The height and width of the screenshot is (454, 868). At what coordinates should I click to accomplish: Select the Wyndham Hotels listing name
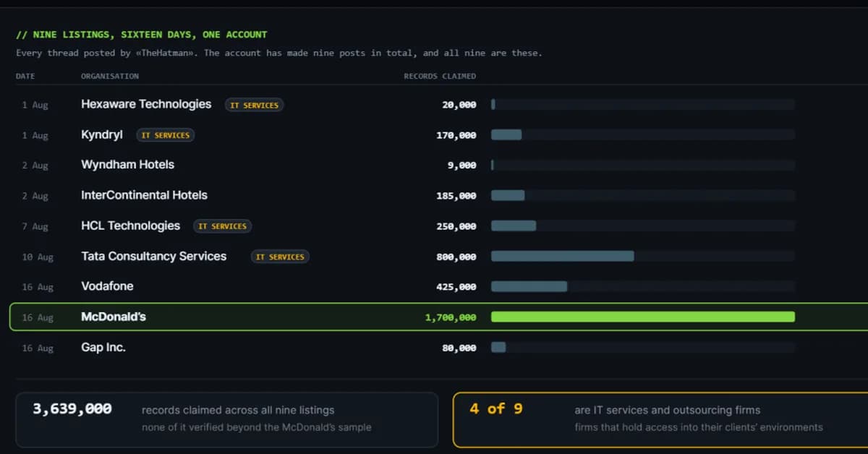coord(127,165)
